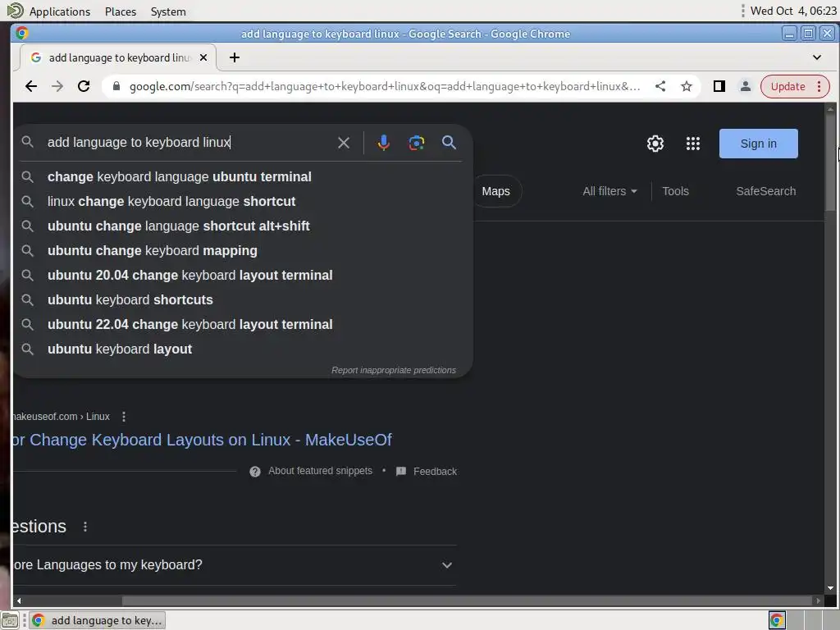Click the Sign in button
Image resolution: width=840 pixels, height=630 pixels.
tap(758, 144)
